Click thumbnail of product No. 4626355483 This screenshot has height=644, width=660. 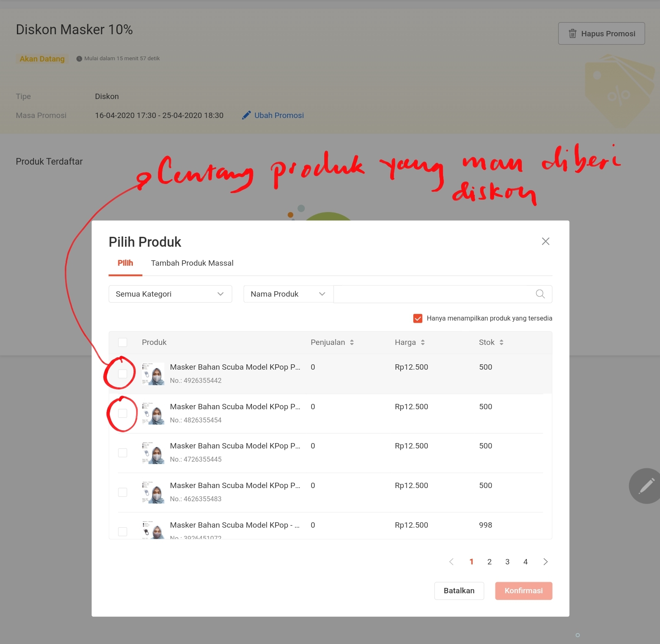(153, 492)
